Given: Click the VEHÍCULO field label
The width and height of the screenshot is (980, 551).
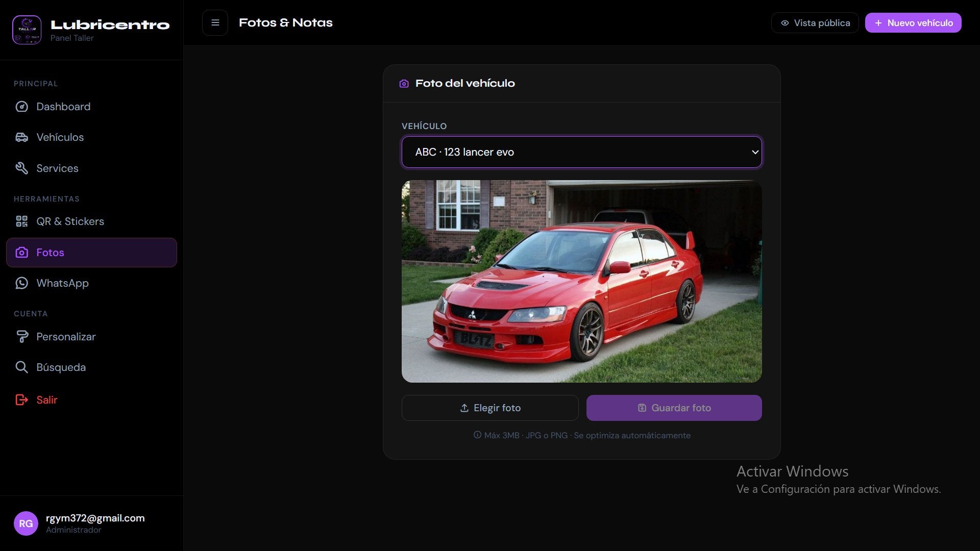Looking at the screenshot, I should 424,126.
